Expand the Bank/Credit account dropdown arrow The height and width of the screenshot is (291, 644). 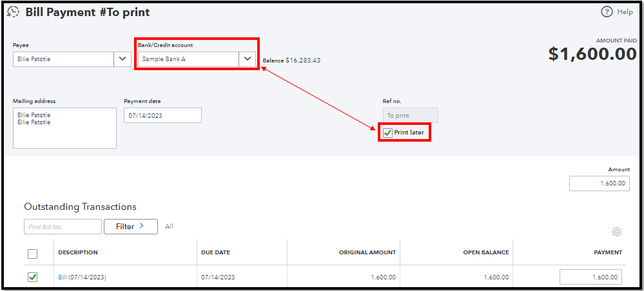[x=248, y=59]
